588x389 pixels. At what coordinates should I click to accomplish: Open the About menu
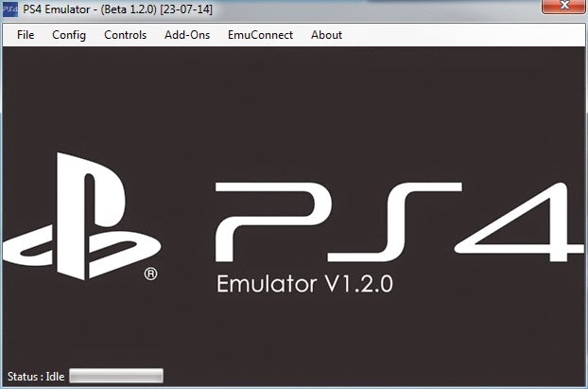pos(326,35)
